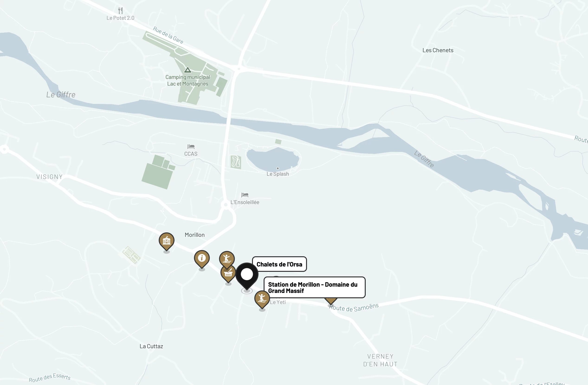Click the Visigny hamlet label
Screen dimensions: 588x385
pyautogui.click(x=49, y=177)
